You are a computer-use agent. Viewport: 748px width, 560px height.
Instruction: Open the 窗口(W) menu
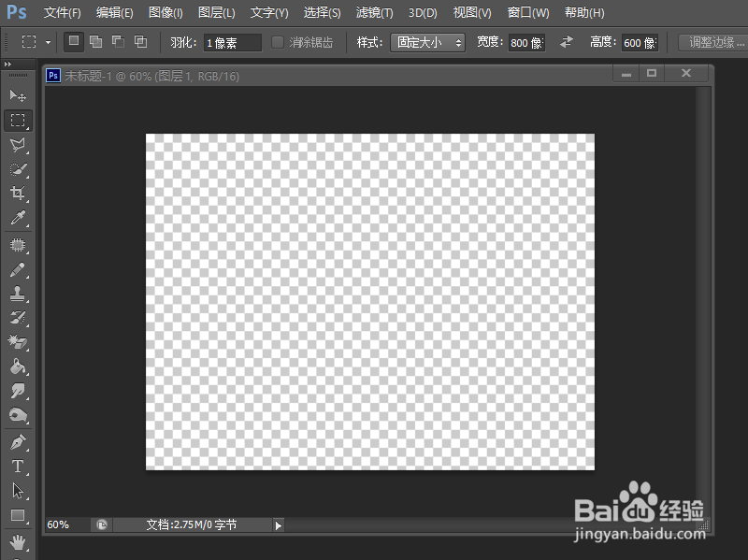tap(528, 12)
